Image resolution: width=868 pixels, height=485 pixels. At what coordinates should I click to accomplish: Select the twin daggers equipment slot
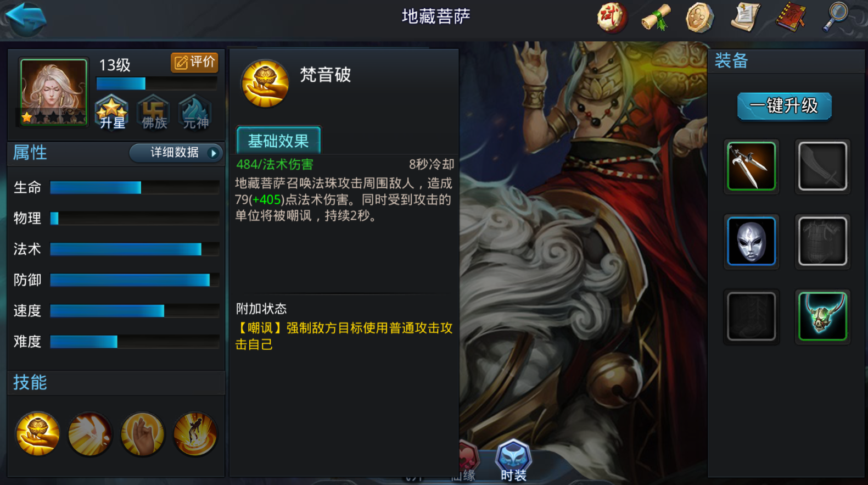click(x=751, y=166)
